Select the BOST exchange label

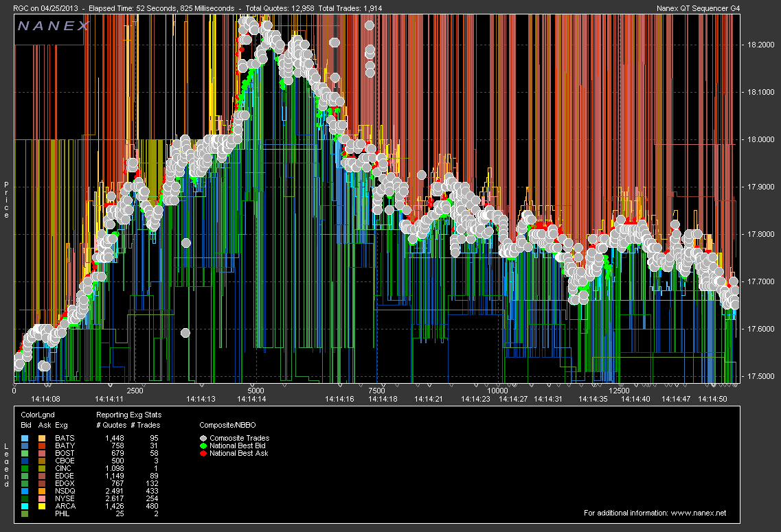pyautogui.click(x=65, y=453)
